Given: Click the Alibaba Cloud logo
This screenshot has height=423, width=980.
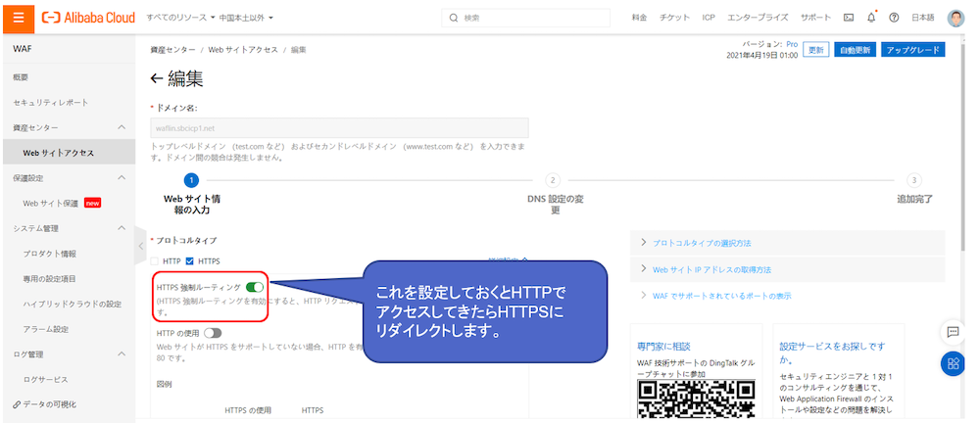Looking at the screenshot, I should pos(88,18).
